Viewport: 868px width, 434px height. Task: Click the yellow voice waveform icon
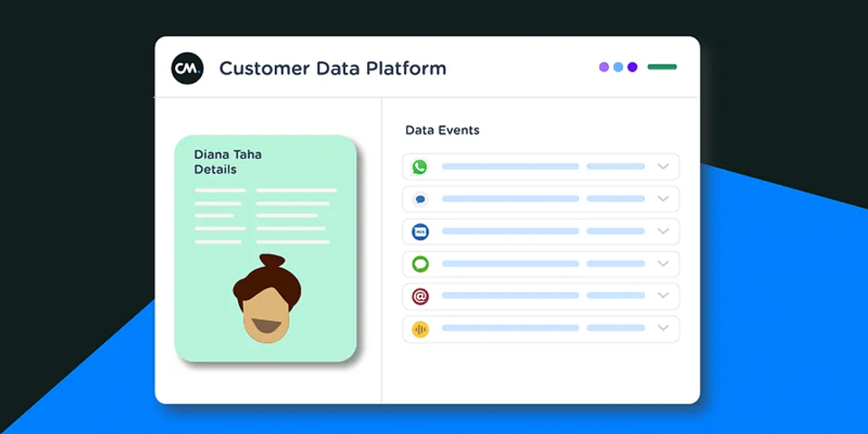(x=420, y=329)
